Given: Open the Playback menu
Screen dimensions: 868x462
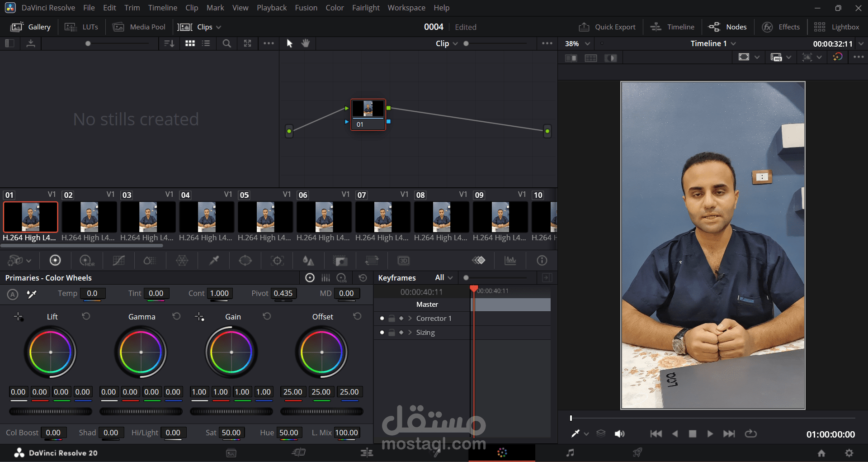Looking at the screenshot, I should [272, 8].
